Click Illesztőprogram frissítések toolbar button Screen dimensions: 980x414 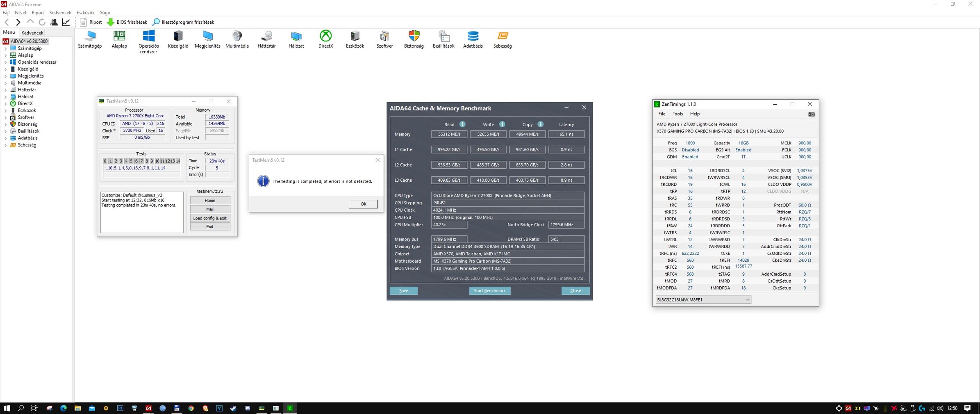tap(183, 22)
